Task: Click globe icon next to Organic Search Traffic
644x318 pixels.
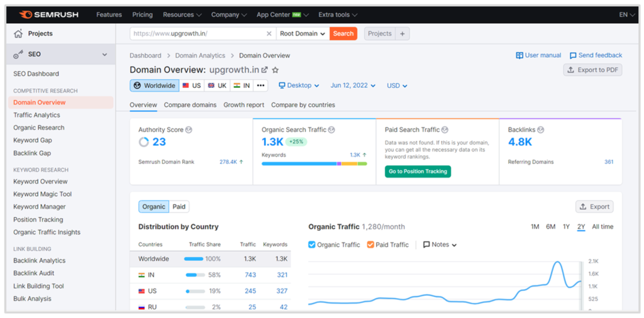Action: click(331, 129)
